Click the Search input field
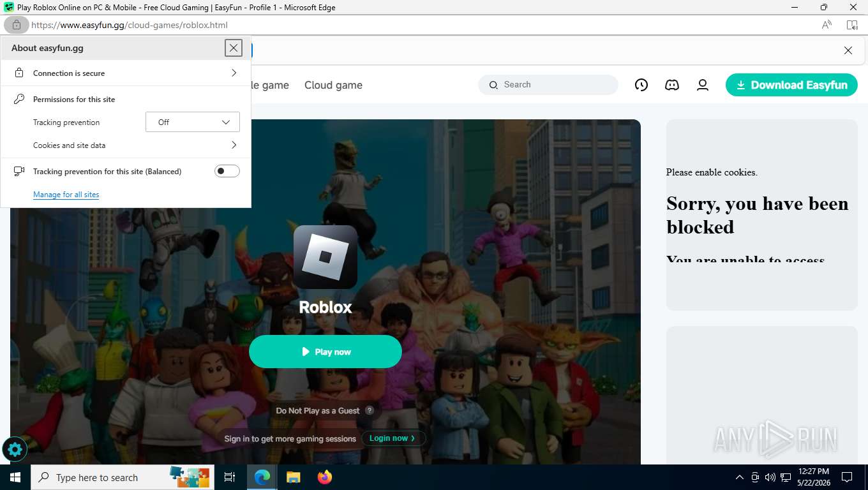 (x=548, y=85)
